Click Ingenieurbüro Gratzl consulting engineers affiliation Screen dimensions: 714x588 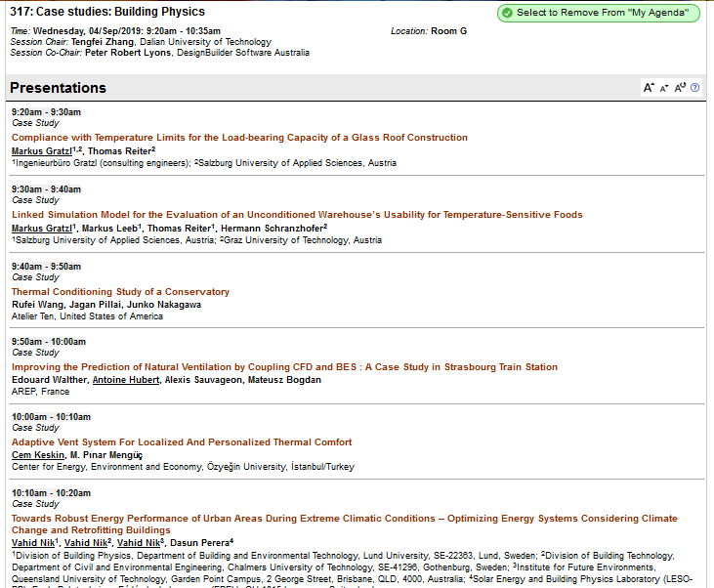tap(101, 163)
